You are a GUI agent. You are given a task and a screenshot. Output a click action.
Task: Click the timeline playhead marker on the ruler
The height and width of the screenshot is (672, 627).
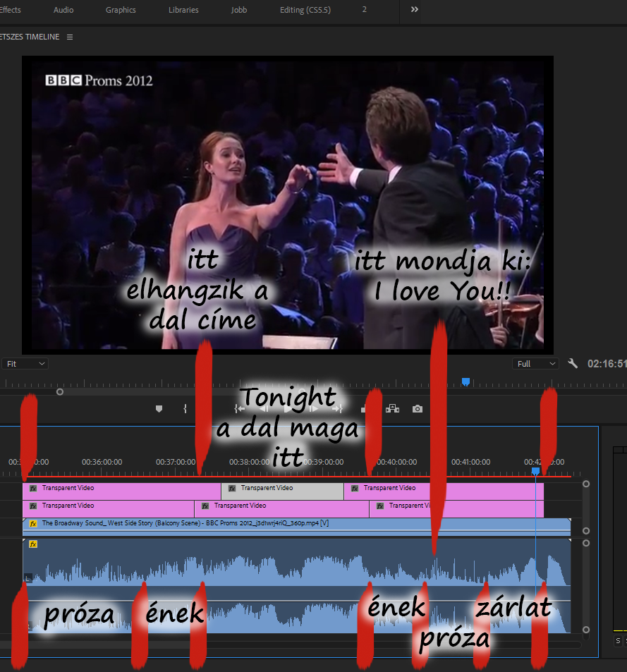point(535,472)
